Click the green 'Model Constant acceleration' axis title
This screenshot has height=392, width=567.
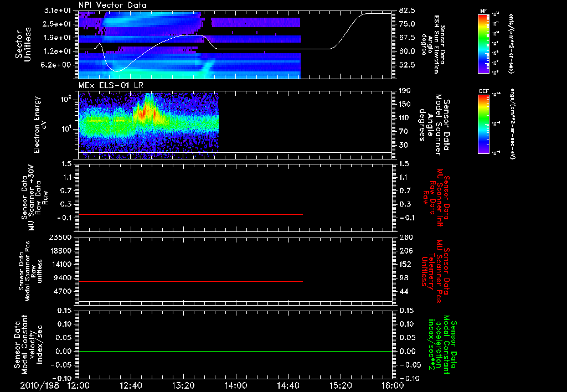coord(442,345)
